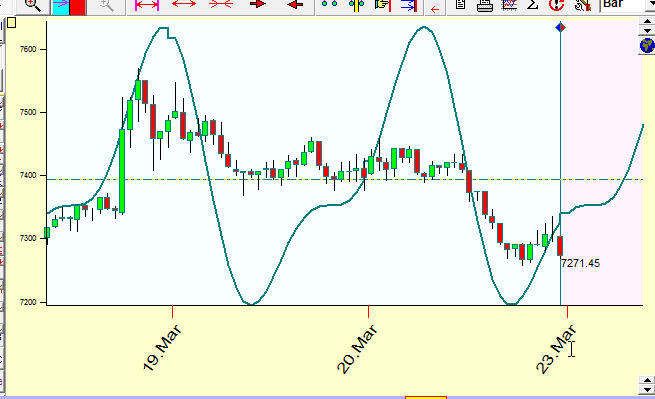Click the document page icon

point(460,5)
